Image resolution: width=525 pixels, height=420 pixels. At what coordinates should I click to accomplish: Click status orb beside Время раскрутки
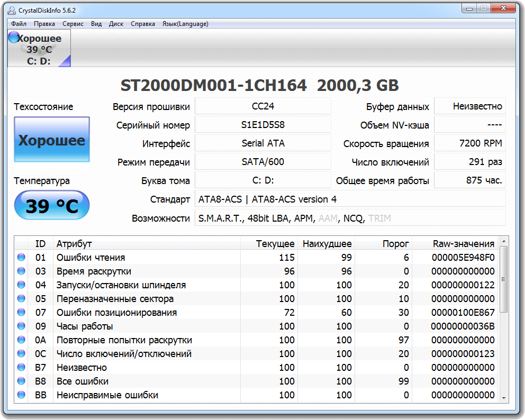point(21,271)
